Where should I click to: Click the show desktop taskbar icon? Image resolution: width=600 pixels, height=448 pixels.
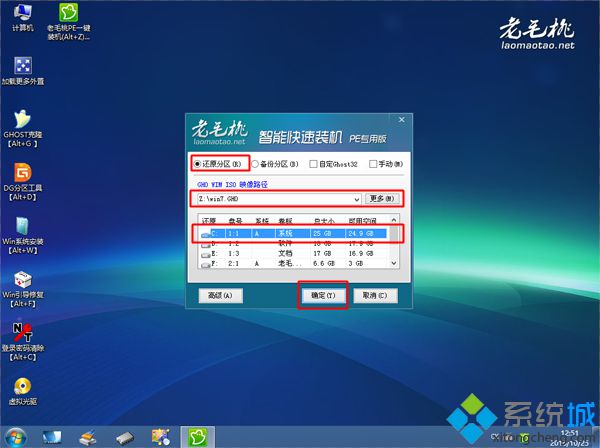pos(52,437)
